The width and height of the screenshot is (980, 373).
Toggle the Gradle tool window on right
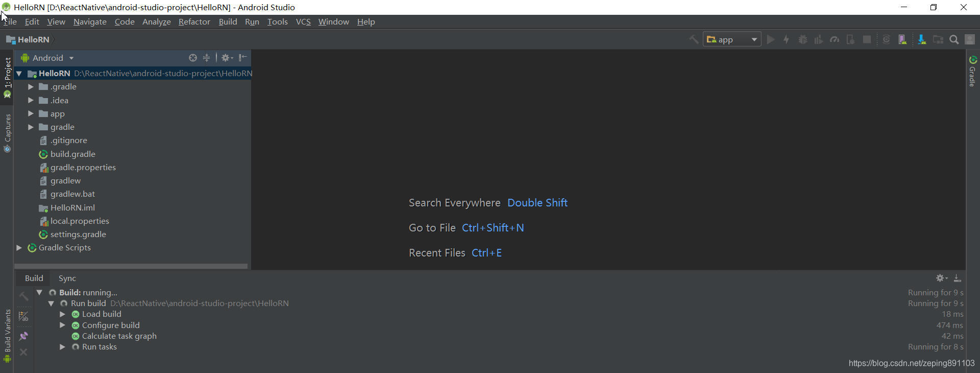(x=973, y=71)
